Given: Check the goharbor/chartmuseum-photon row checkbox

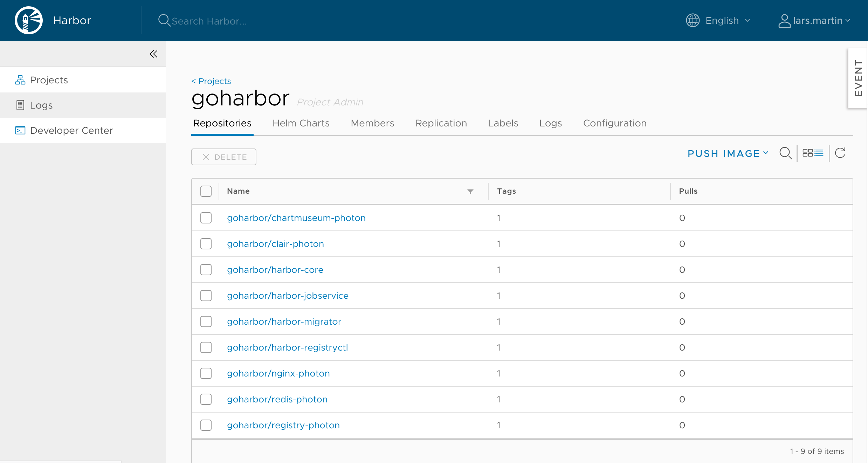Looking at the screenshot, I should [206, 218].
